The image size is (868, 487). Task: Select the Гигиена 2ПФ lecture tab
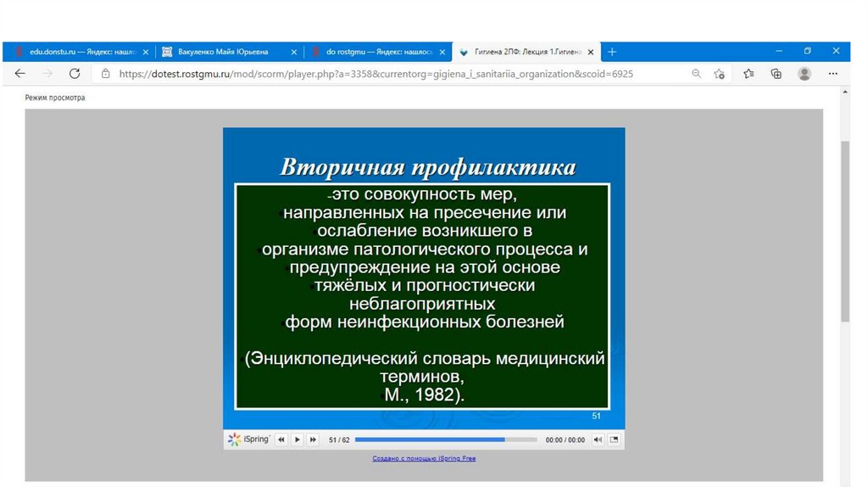tap(526, 52)
